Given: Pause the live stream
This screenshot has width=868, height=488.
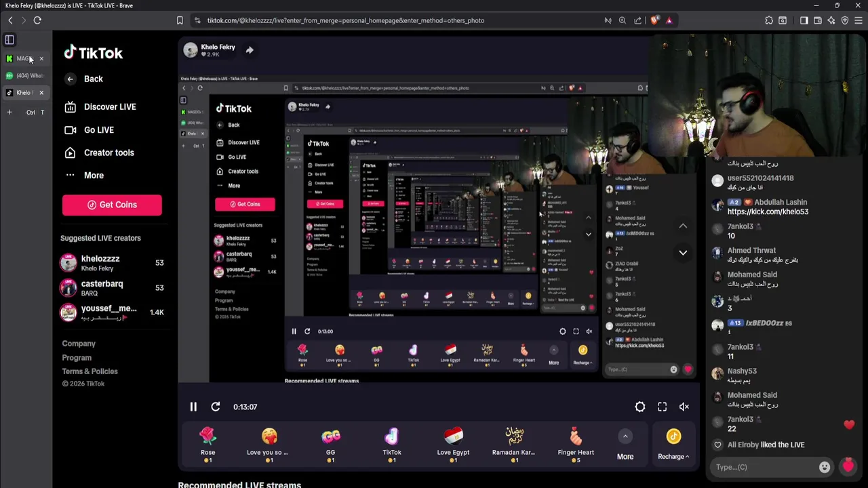Looking at the screenshot, I should (x=193, y=407).
